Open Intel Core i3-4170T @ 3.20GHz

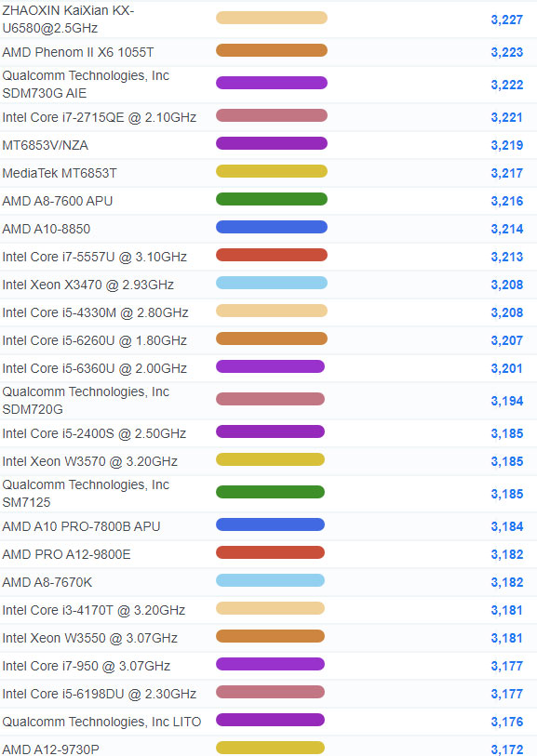pyautogui.click(x=94, y=610)
